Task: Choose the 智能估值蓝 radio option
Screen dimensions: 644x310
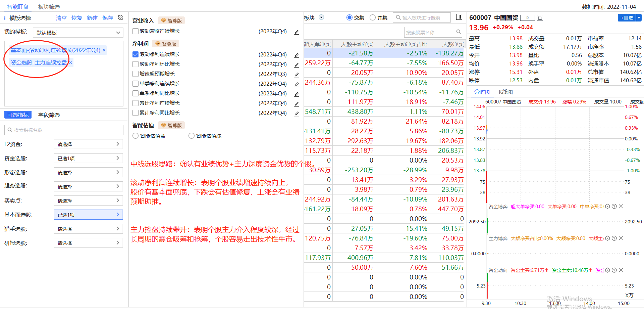Action: (x=136, y=136)
